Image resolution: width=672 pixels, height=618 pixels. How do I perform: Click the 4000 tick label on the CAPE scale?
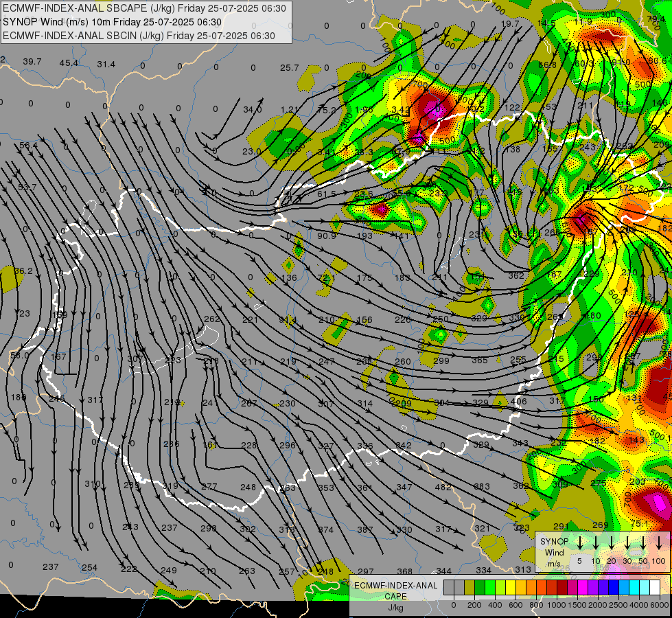(x=638, y=605)
